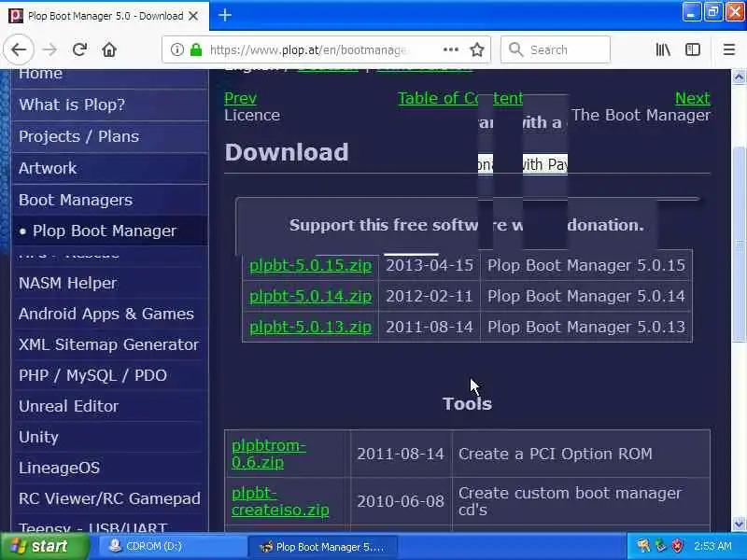Open Android Apps & Games in sidebar
Viewport: 747px width, 560px height.
click(x=109, y=314)
